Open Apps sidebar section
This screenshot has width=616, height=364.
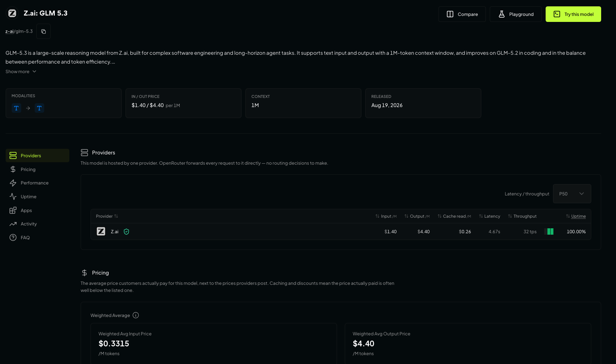click(37, 210)
